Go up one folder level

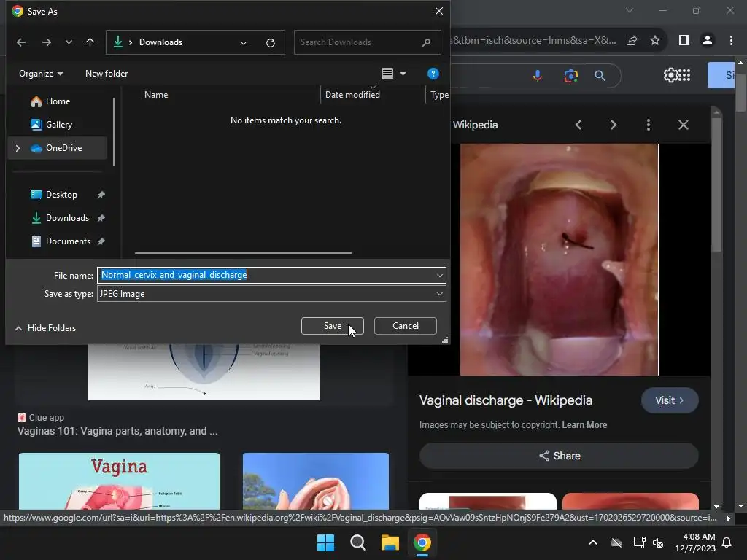click(90, 42)
